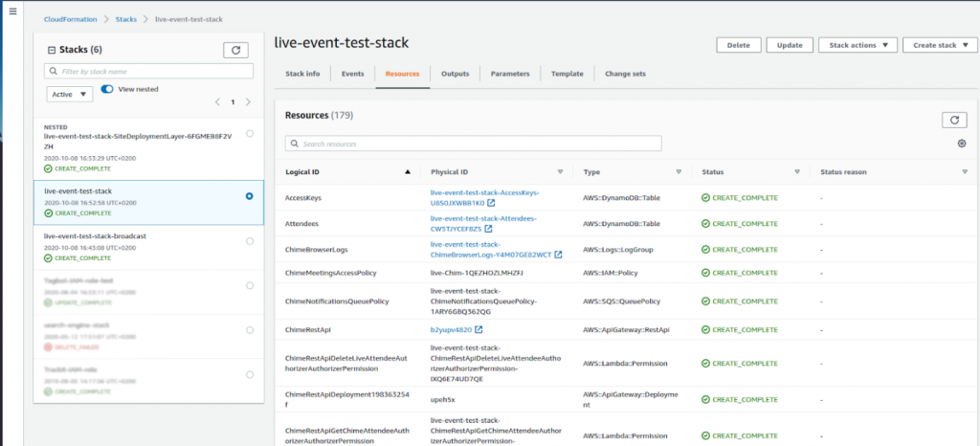Open resources table settings gear

pyautogui.click(x=961, y=144)
